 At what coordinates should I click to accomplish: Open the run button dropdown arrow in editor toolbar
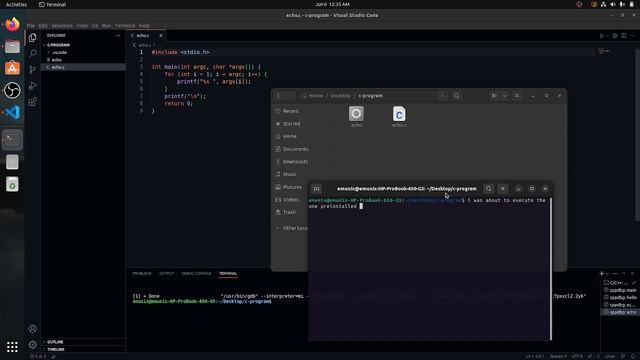point(607,36)
